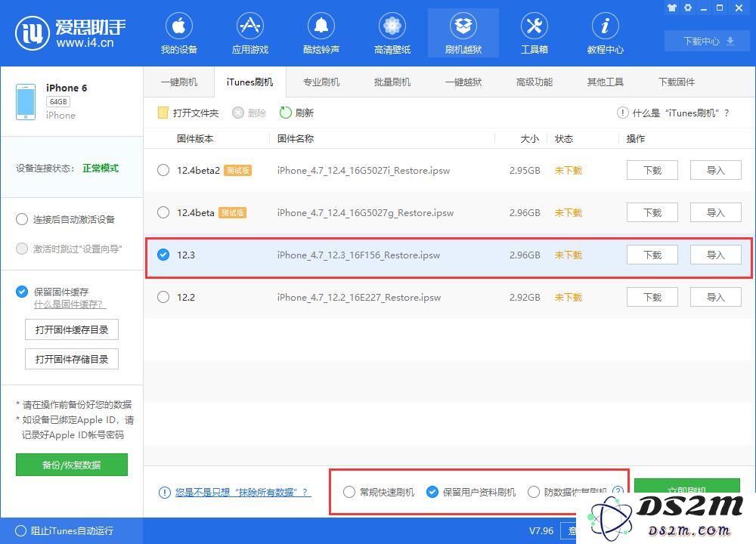
Task: Switch to 高级功能 tab
Action: pyautogui.click(x=534, y=82)
